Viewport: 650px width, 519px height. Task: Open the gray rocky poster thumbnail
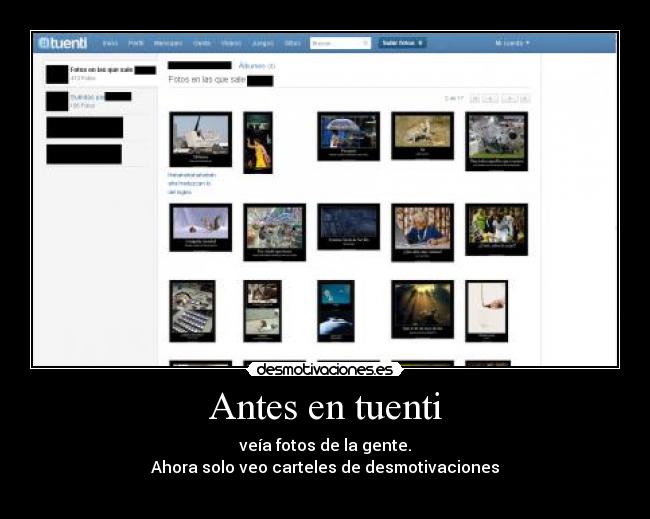tap(497, 141)
